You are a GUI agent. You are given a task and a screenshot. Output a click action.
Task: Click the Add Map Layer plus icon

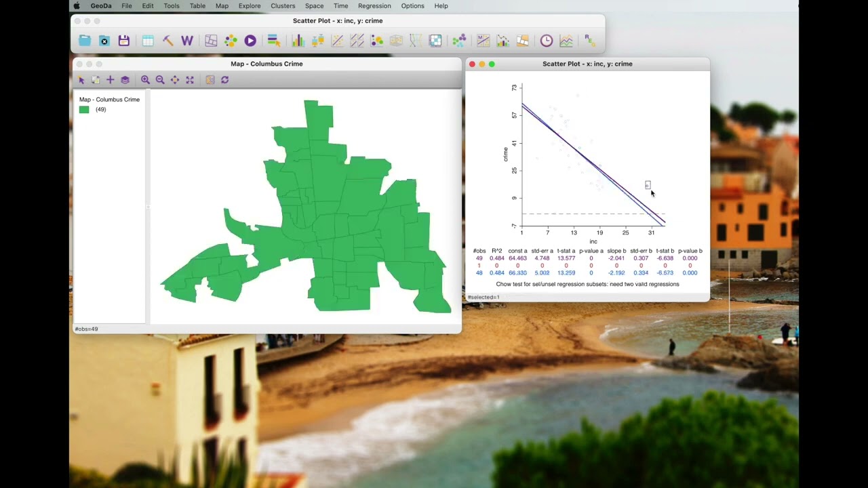coord(110,80)
